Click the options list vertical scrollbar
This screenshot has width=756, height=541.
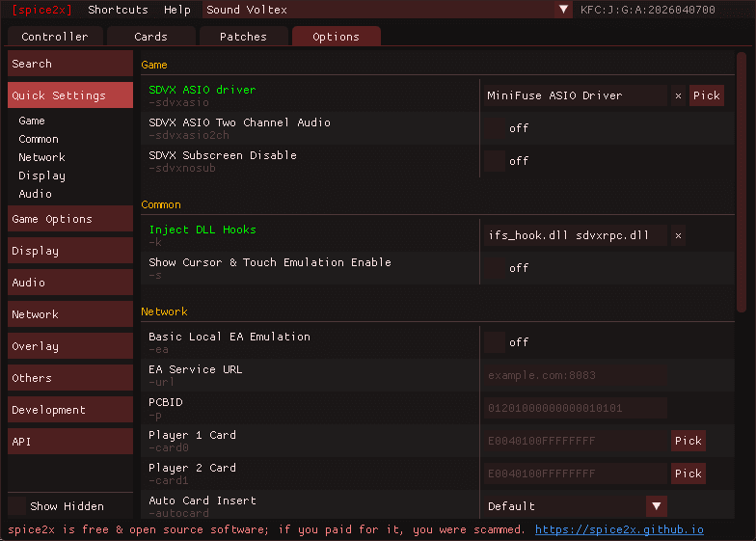pyautogui.click(x=742, y=182)
